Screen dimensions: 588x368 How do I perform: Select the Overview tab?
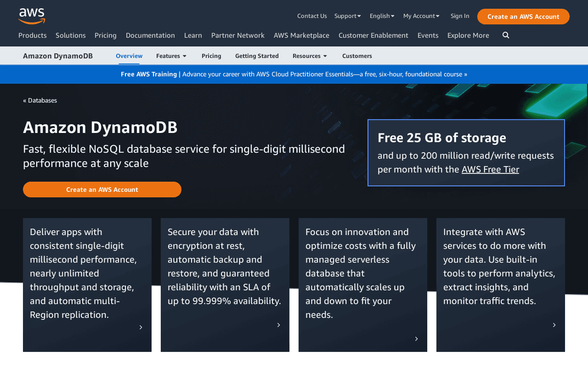pos(129,56)
